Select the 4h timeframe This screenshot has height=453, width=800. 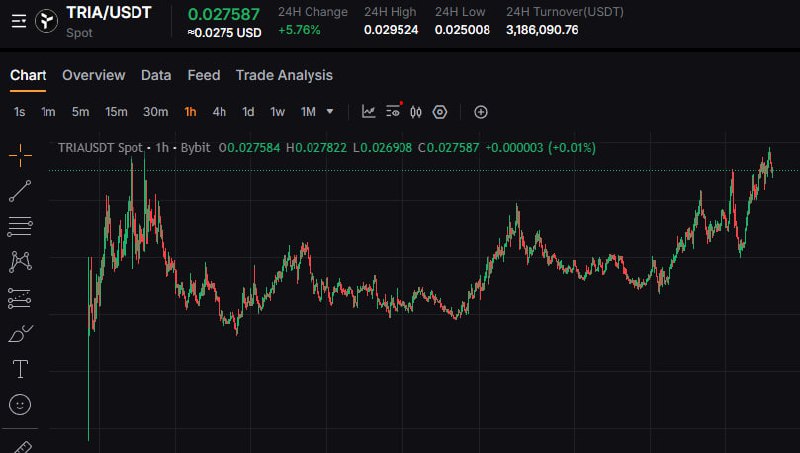pyautogui.click(x=219, y=112)
